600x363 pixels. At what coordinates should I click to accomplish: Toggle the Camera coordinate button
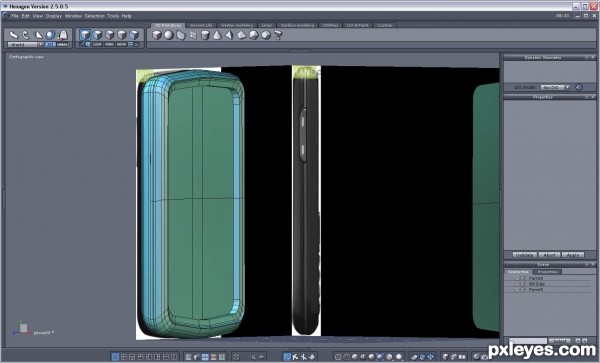click(x=62, y=44)
